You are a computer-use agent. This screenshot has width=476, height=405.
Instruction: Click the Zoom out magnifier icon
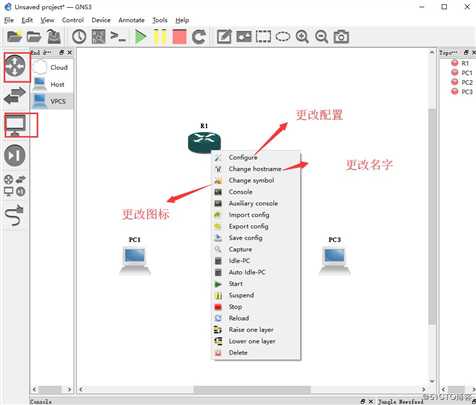[322, 37]
